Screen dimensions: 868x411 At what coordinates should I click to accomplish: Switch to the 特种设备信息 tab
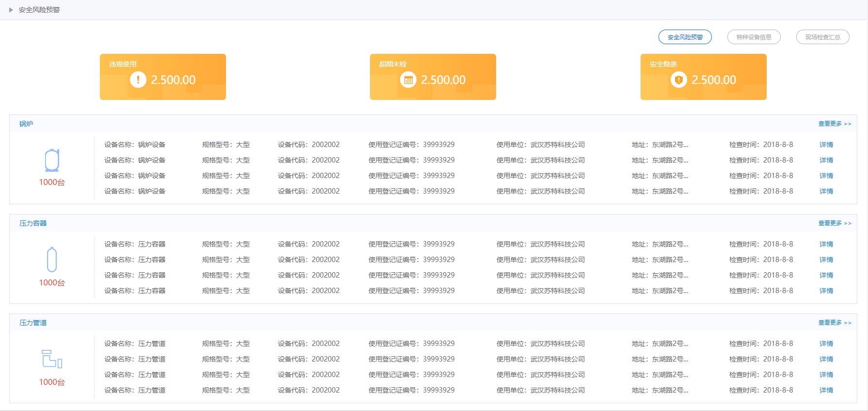pyautogui.click(x=754, y=37)
